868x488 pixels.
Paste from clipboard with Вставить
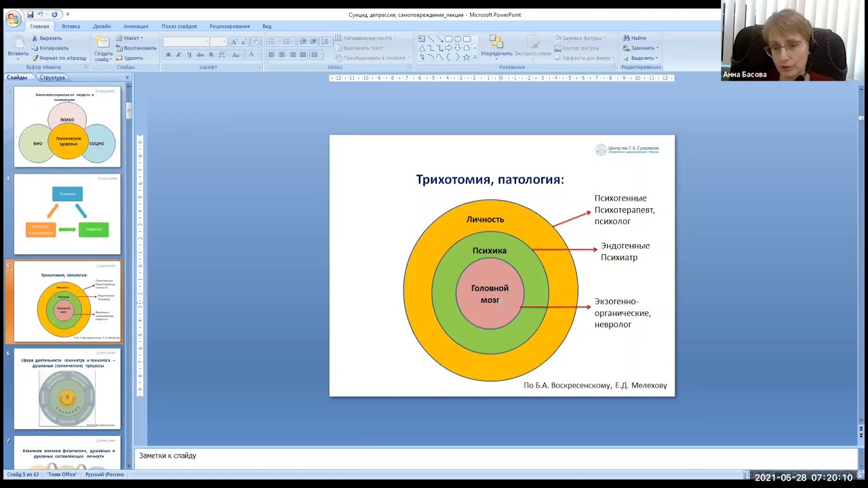[18, 47]
